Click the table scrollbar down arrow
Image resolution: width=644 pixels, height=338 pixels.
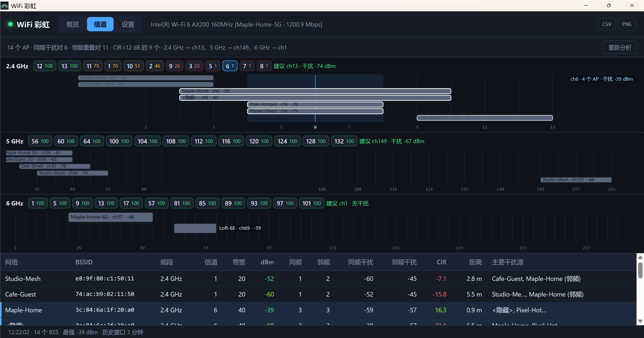[640, 321]
